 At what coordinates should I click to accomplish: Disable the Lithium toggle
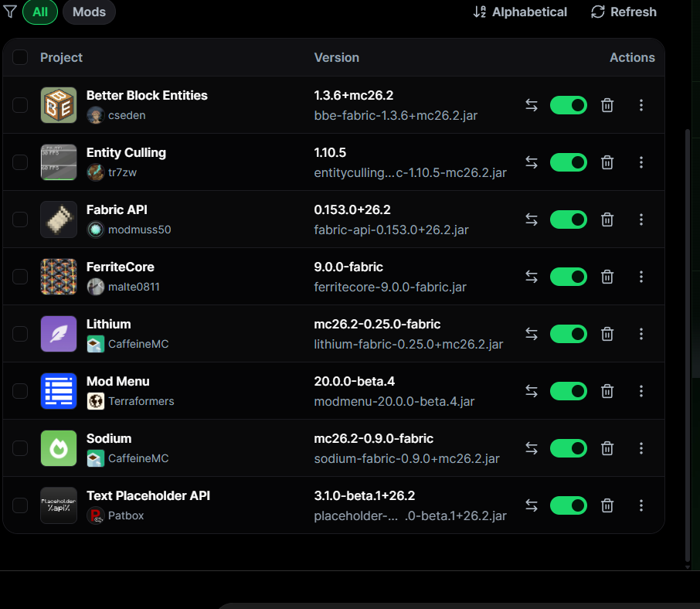click(x=569, y=334)
